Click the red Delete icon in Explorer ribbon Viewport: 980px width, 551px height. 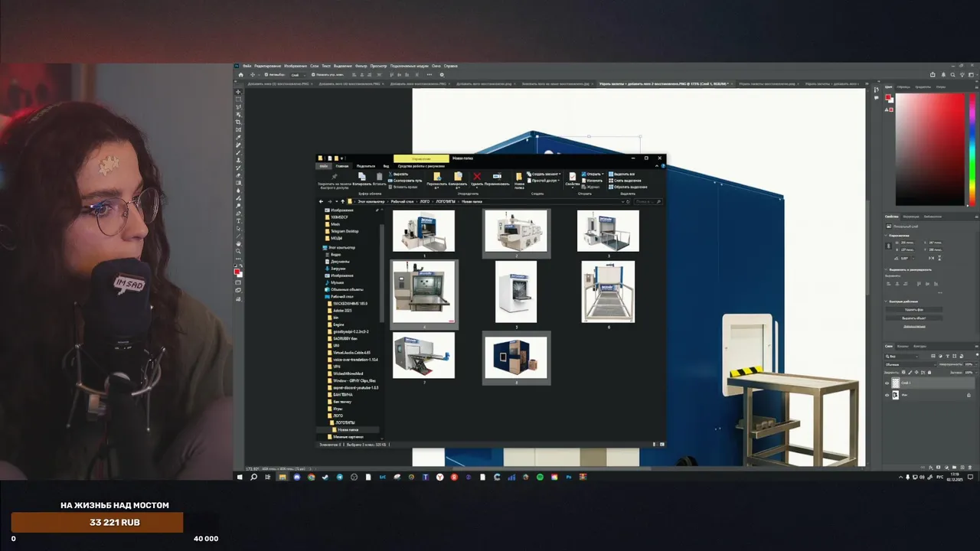tap(477, 177)
